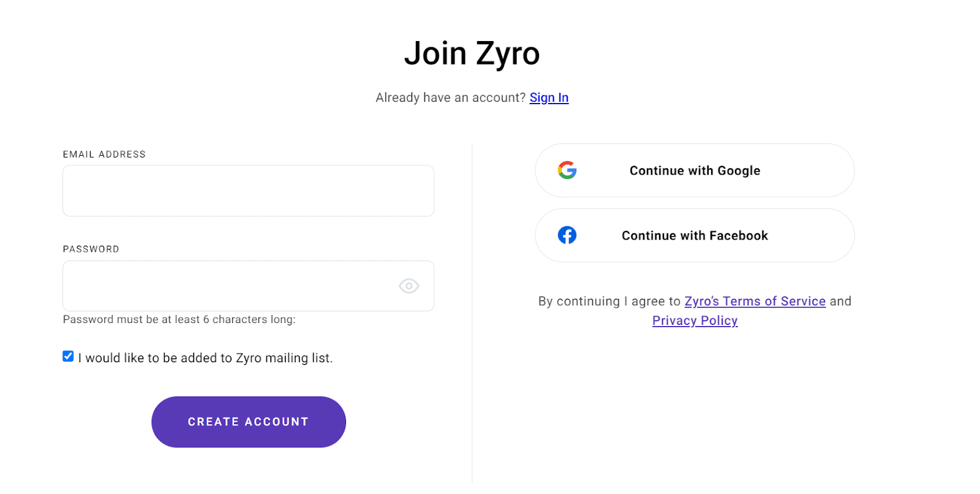Click the EMAIL ADDRESS field label
The width and height of the screenshot is (980, 494).
pyautogui.click(x=104, y=154)
